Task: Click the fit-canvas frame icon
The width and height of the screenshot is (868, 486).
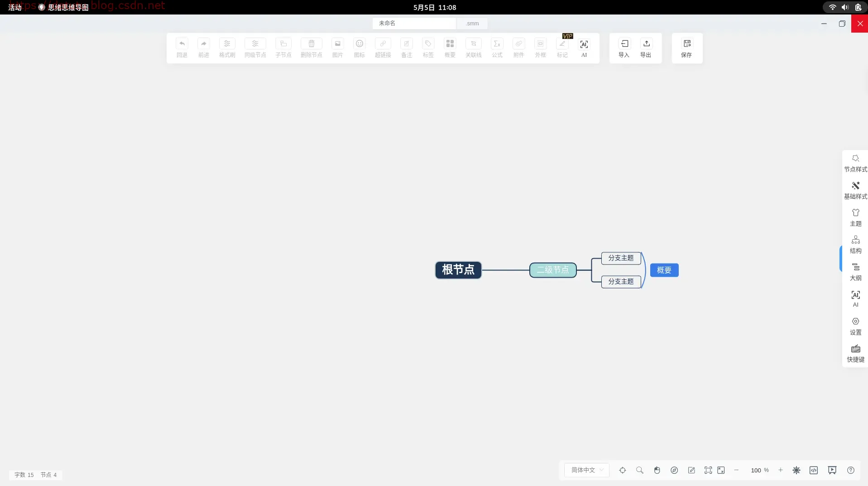Action: [x=708, y=470]
